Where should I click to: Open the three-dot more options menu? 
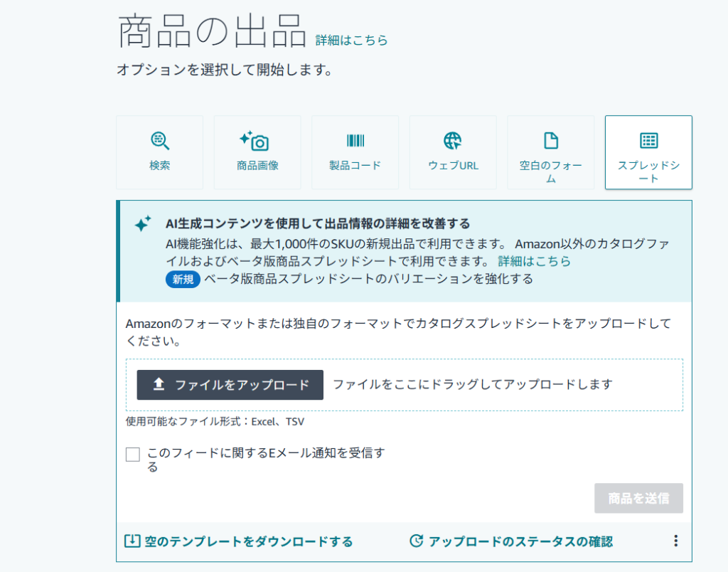675,541
